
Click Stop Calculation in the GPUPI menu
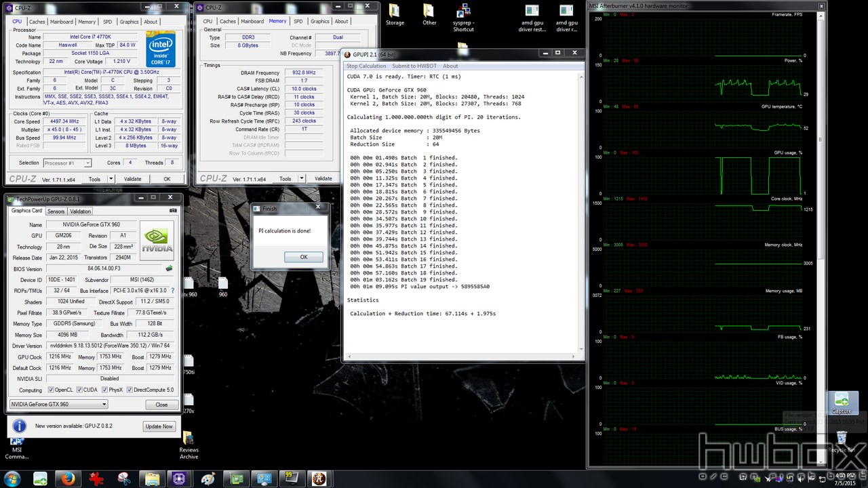(x=366, y=66)
